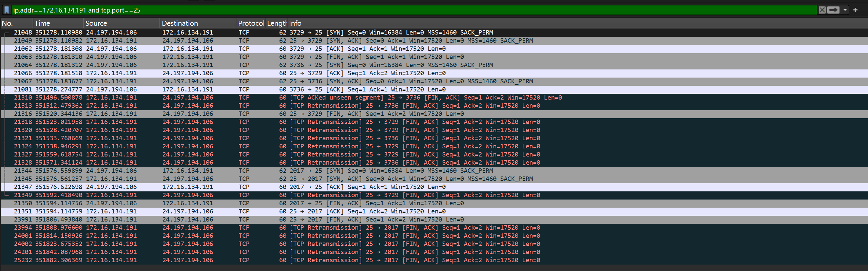Select packet 23994 retransmission row

(434, 228)
